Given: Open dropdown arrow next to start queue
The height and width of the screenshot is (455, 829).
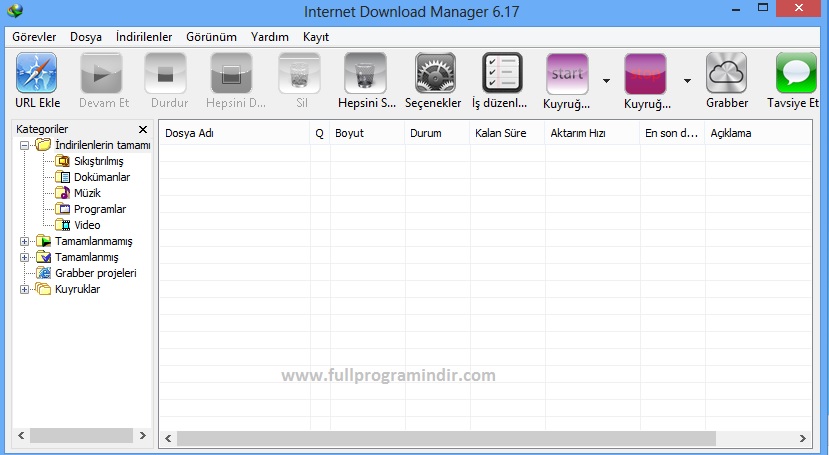Looking at the screenshot, I should point(606,81).
